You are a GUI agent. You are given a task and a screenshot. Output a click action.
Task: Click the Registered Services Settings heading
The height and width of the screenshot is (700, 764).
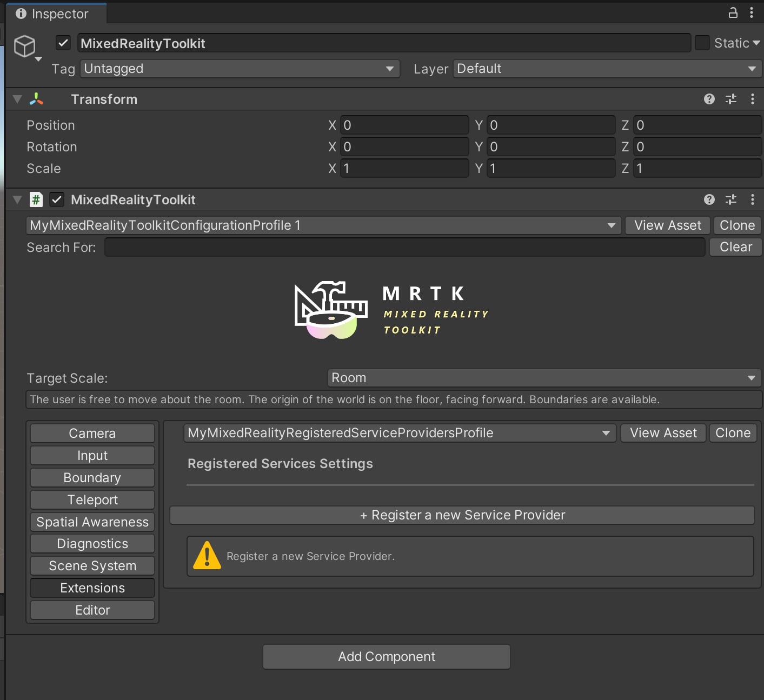280,464
